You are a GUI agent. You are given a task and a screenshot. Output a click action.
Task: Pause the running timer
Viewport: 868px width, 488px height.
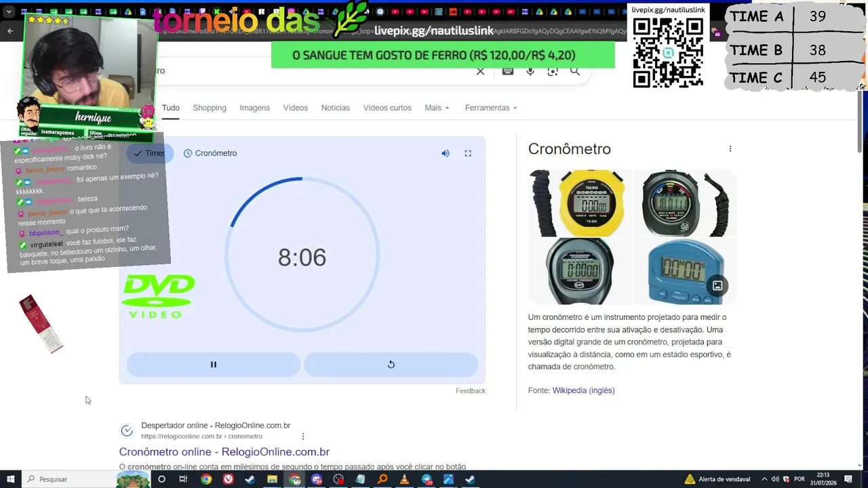tap(213, 365)
